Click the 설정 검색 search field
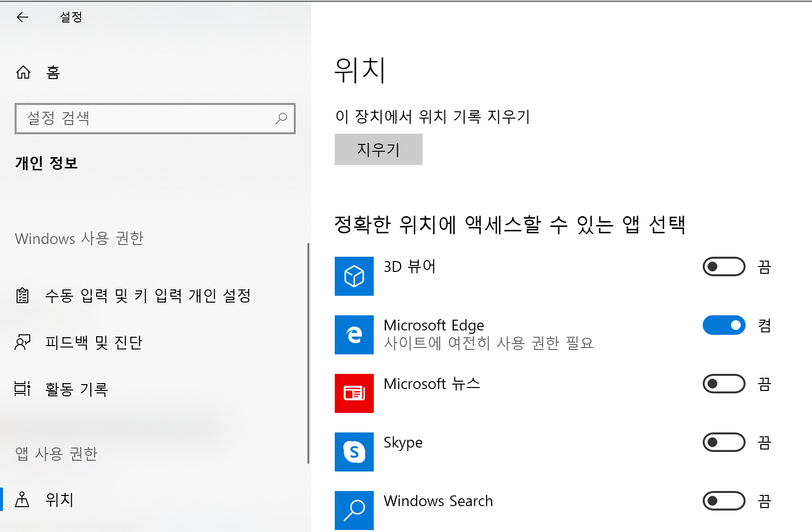The width and height of the screenshot is (812, 532). (155, 118)
